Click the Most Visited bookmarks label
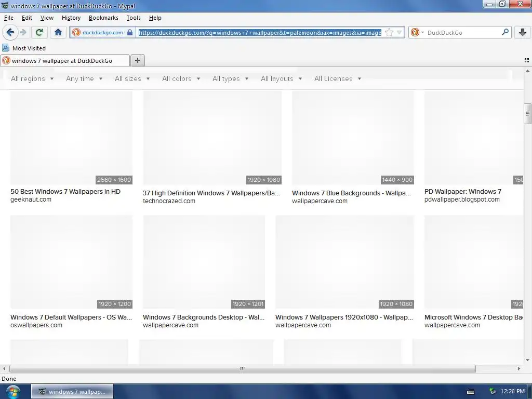The height and width of the screenshot is (399, 532). (29, 48)
